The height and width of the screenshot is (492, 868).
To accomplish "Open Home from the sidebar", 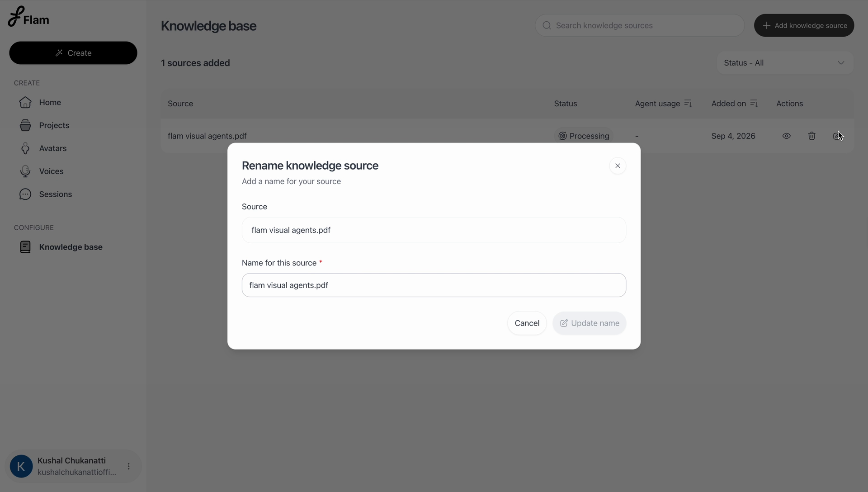I will (50, 103).
